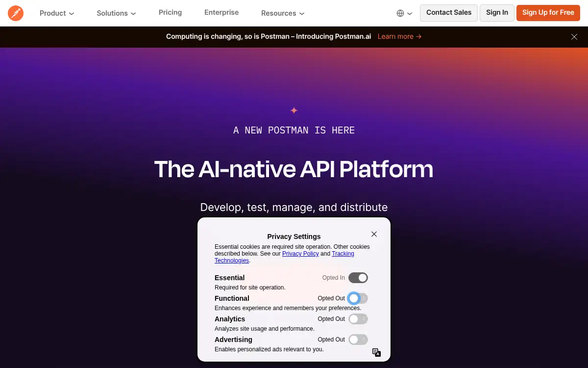Click Sign Up for Free
The width and height of the screenshot is (588, 368).
548,13
